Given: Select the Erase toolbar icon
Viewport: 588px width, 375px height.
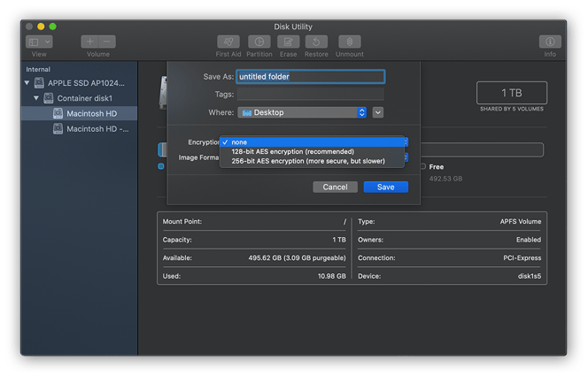Looking at the screenshot, I should pos(288,42).
